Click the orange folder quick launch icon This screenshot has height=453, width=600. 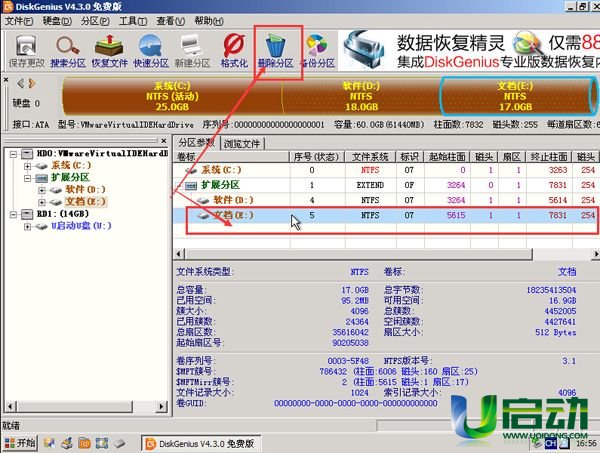(84, 443)
